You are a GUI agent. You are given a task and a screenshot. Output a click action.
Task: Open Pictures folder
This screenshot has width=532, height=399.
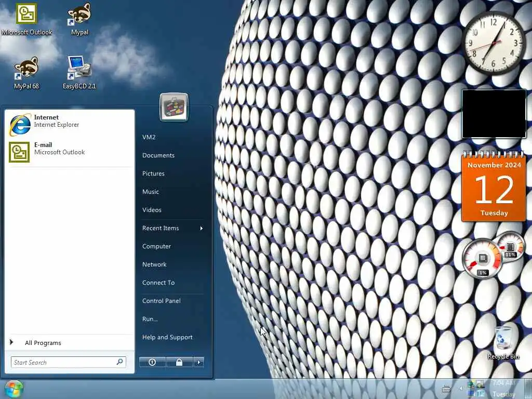point(172,174)
